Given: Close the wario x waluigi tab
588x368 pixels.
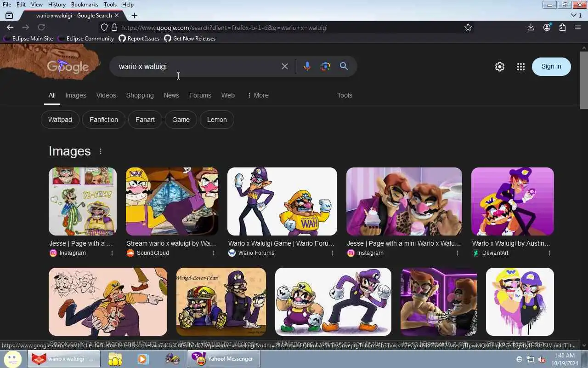Looking at the screenshot, I should tap(117, 16).
